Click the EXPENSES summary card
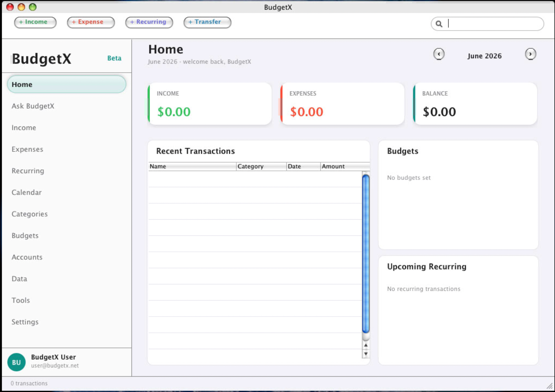 342,103
